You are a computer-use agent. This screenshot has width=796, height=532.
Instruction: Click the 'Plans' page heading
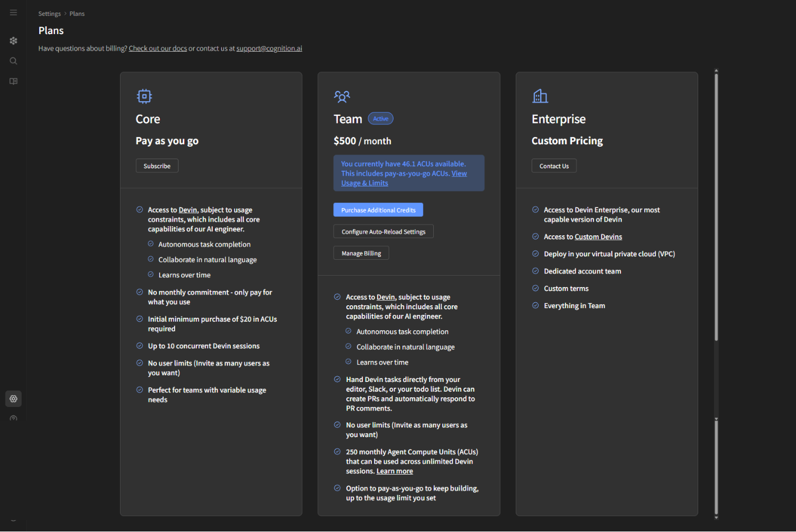(51, 31)
